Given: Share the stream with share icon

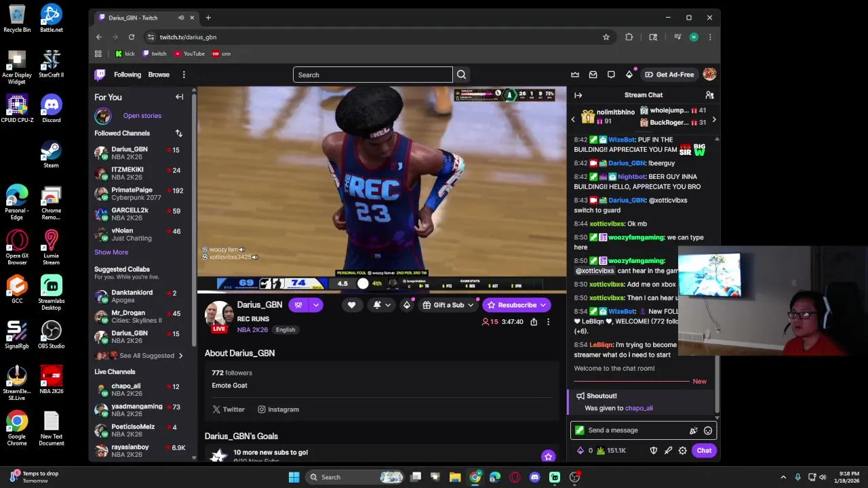Looking at the screenshot, I should coord(534,322).
